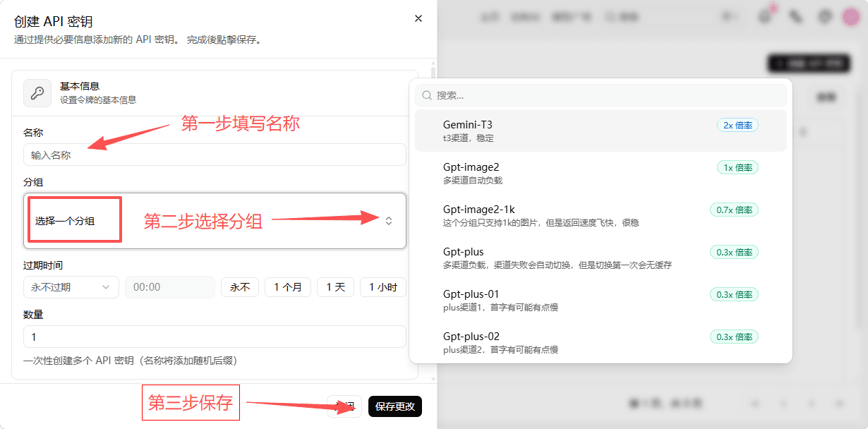
Task: Select the Gpt-plus group option
Action: 601,258
